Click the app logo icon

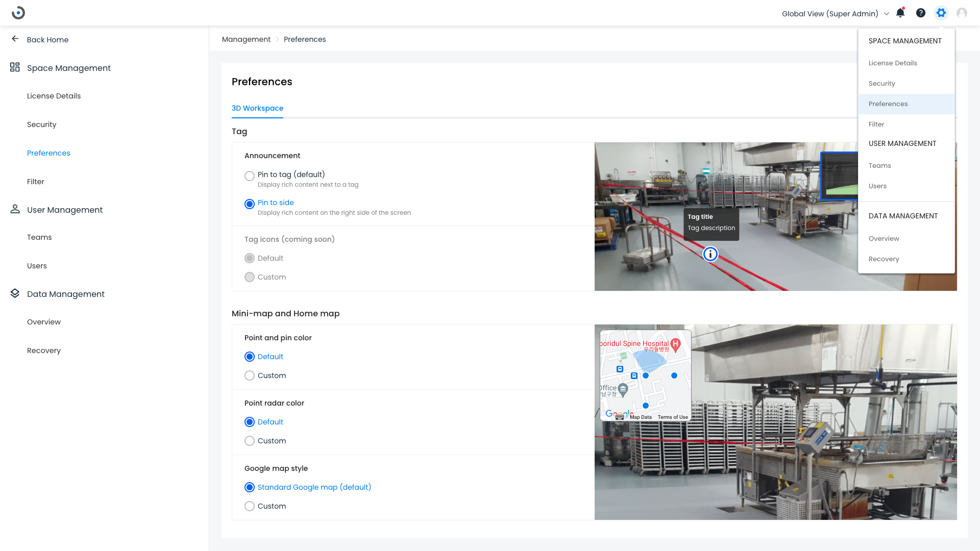coord(18,13)
